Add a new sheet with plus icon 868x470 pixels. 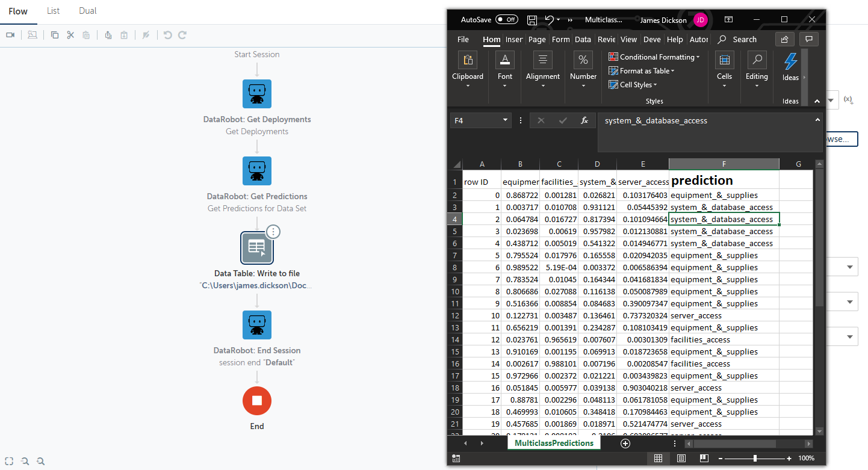pos(625,444)
